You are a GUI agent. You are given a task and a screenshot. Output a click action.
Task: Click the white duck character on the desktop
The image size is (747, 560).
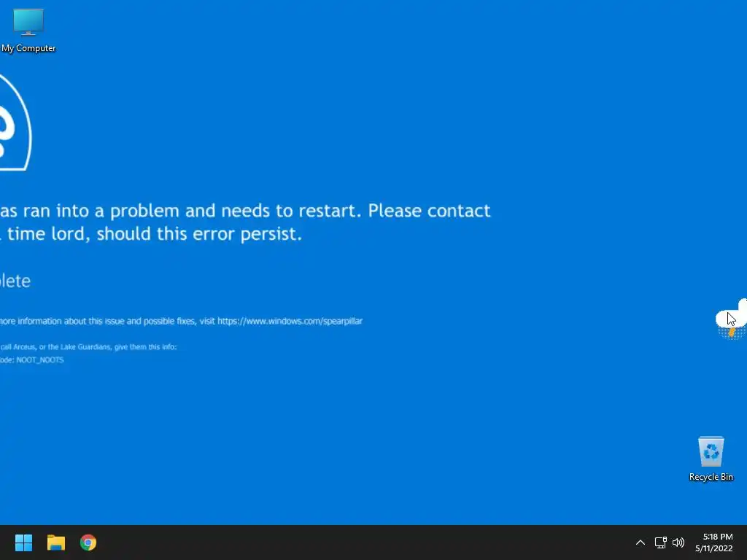tap(732, 319)
